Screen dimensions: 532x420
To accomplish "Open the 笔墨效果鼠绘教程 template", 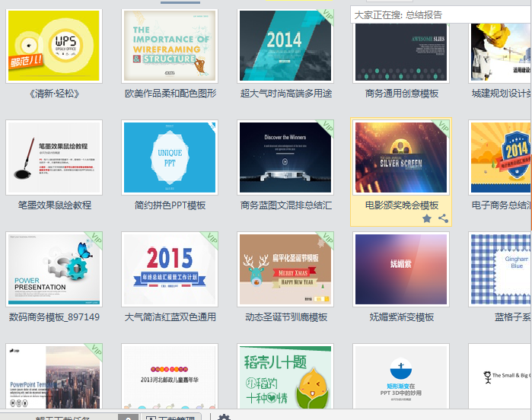I will [x=54, y=157].
